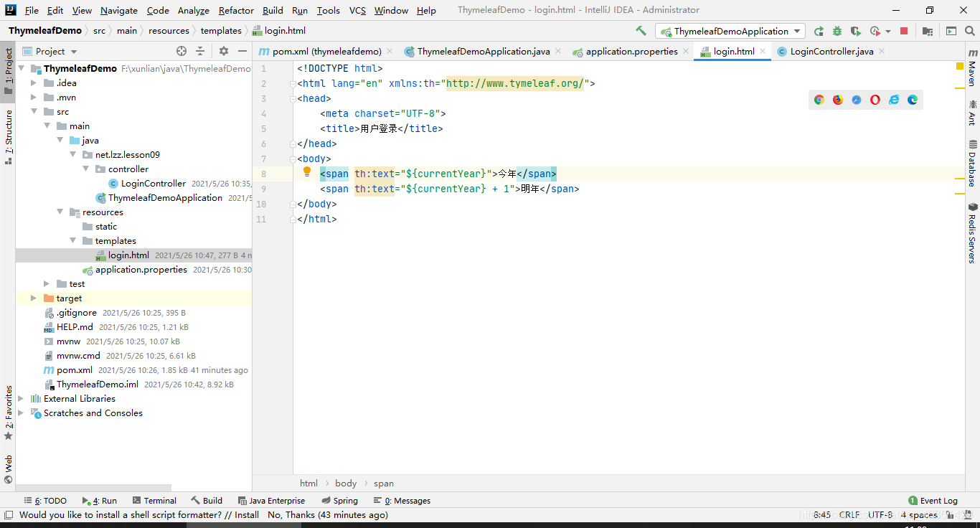Open the File menu
980x528 pixels.
32,10
